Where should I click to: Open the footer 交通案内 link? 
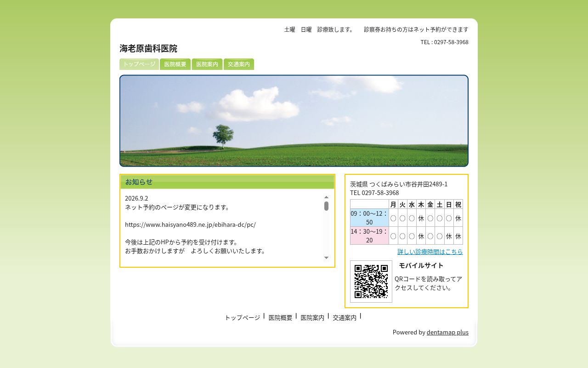pos(345,317)
